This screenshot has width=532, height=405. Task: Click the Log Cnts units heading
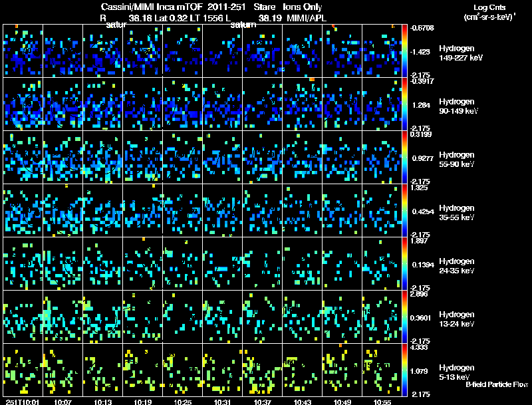[488, 13]
